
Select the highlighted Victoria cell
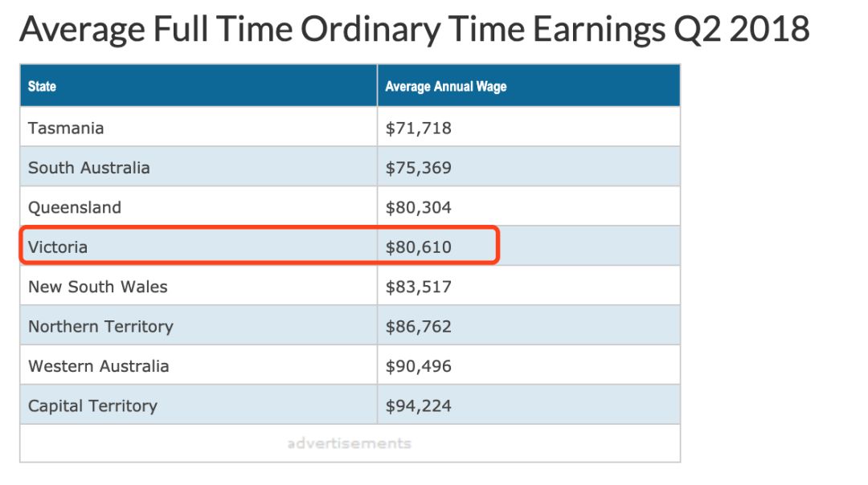point(199,246)
